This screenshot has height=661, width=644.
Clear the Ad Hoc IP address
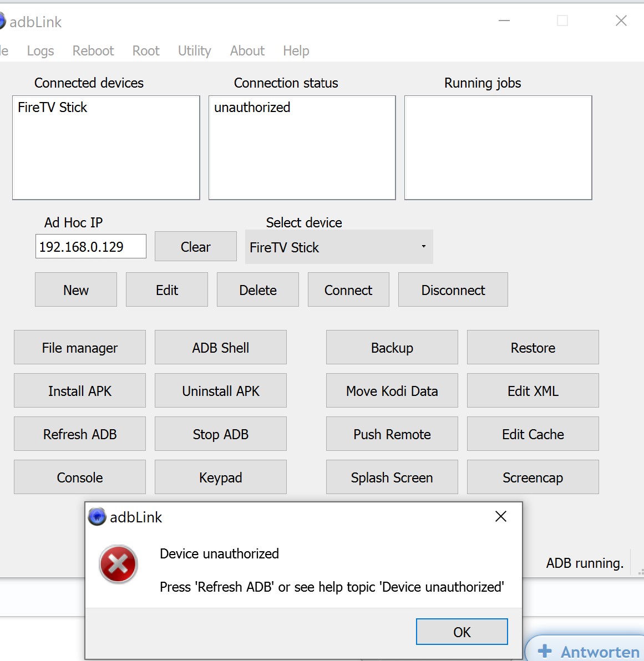point(196,246)
